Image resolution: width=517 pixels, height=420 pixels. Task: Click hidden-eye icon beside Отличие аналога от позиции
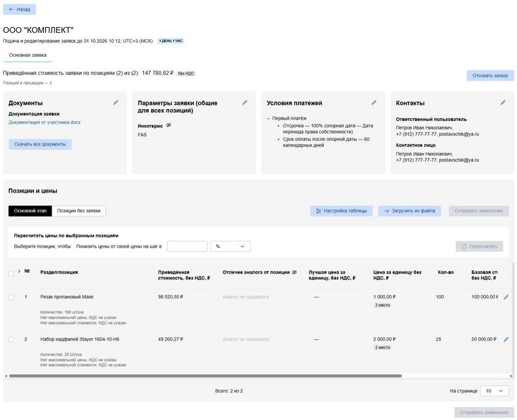coord(295,272)
